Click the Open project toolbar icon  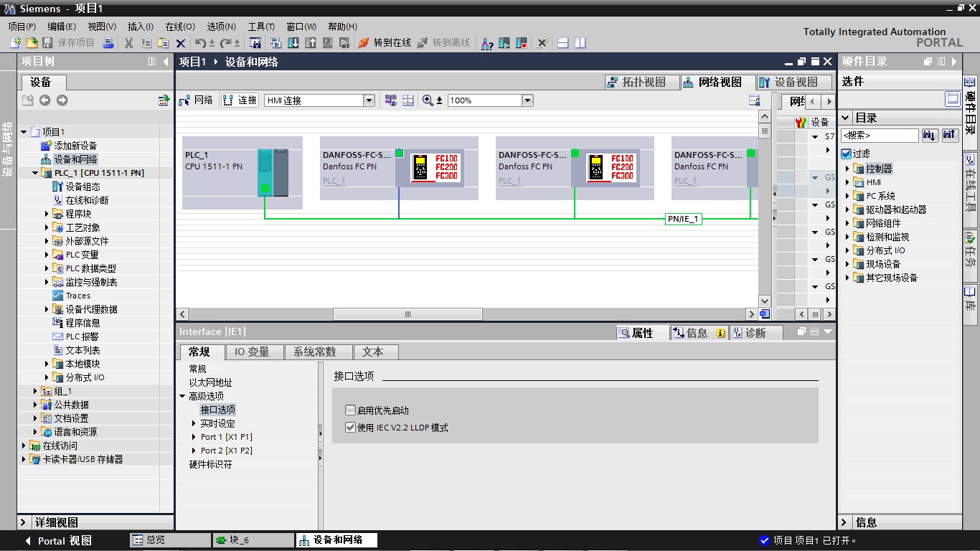[32, 43]
